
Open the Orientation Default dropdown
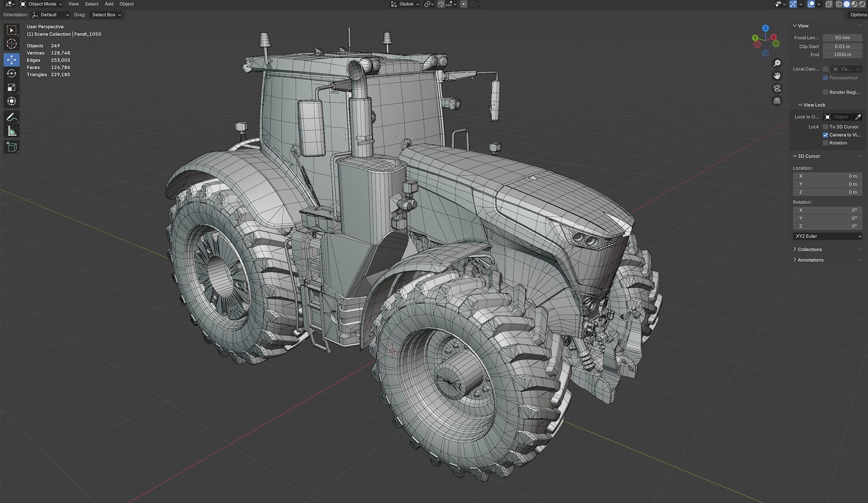(51, 14)
